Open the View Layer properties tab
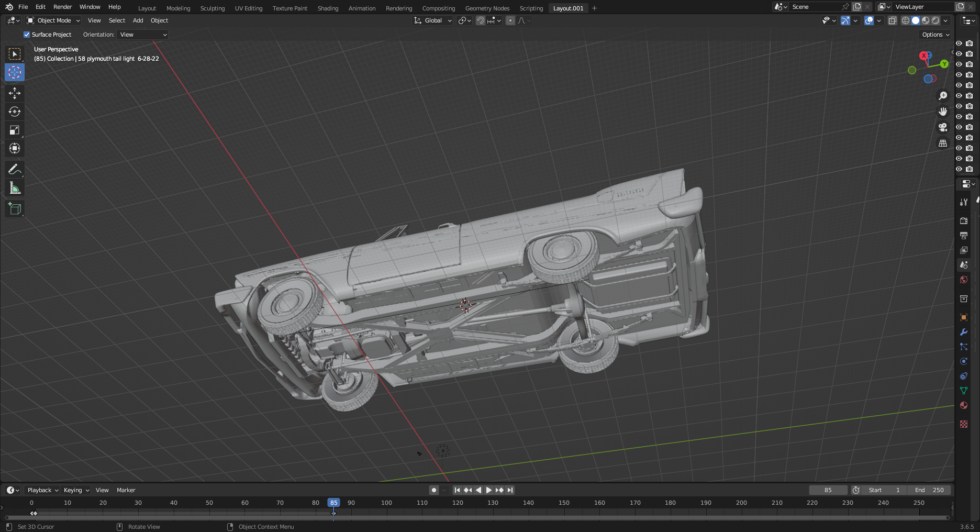 tap(964, 250)
